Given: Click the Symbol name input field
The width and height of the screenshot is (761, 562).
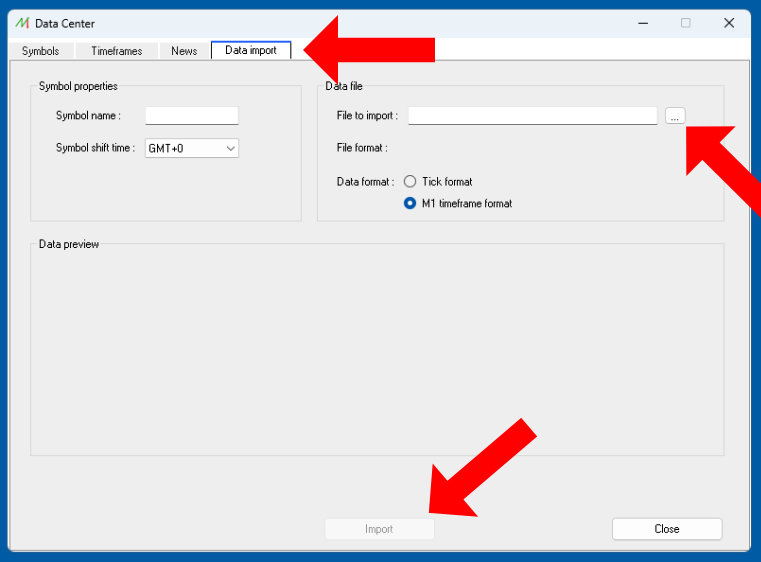Looking at the screenshot, I should tap(192, 116).
